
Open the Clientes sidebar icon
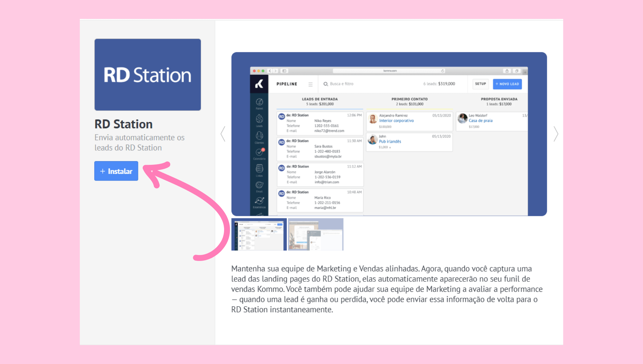[259, 136]
